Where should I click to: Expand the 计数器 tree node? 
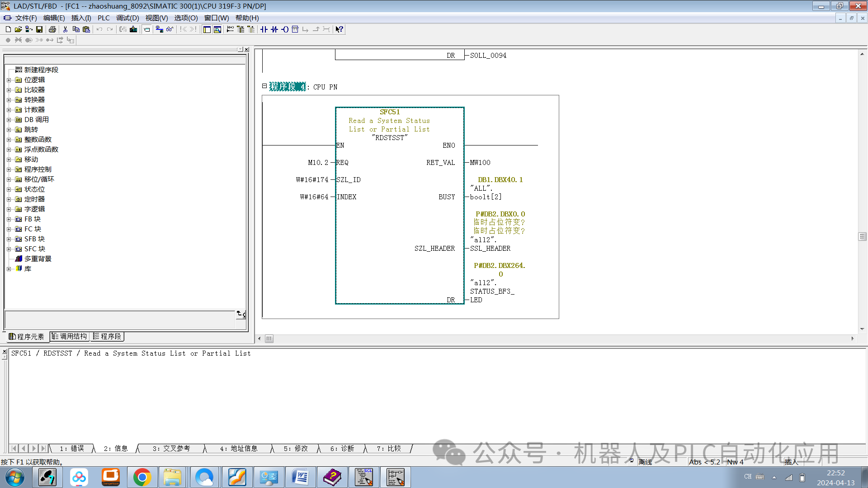pos(9,110)
